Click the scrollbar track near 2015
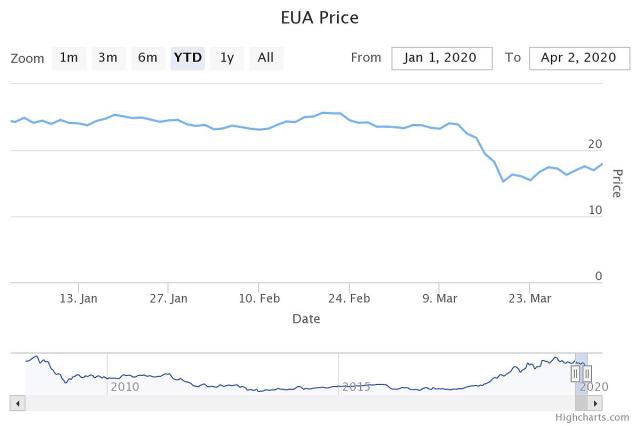Image resolution: width=640 pixels, height=426 pixels. (x=357, y=402)
